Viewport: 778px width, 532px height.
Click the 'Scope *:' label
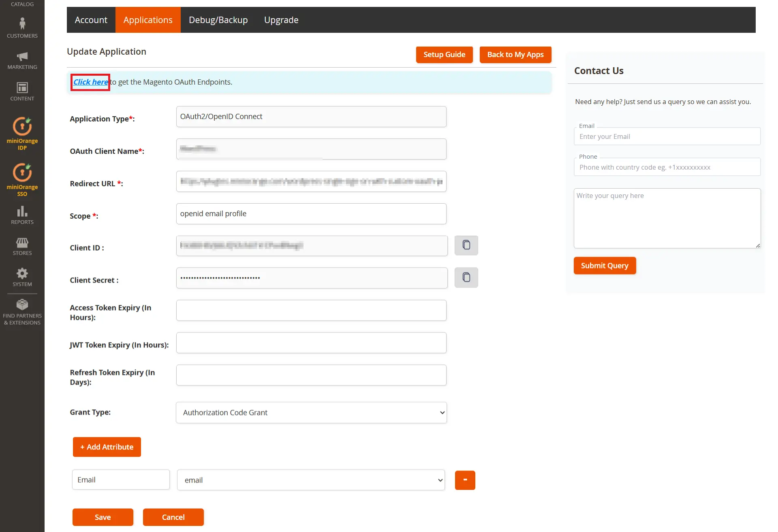click(84, 216)
